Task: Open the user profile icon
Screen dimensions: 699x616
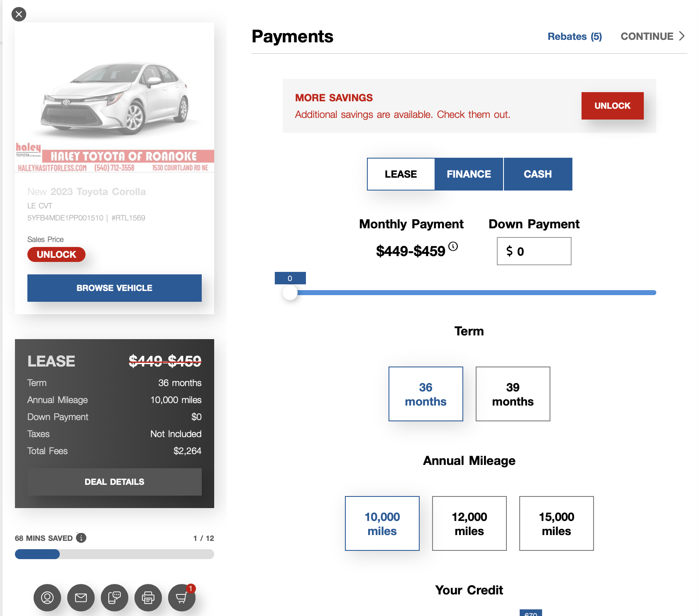Action: pyautogui.click(x=47, y=598)
